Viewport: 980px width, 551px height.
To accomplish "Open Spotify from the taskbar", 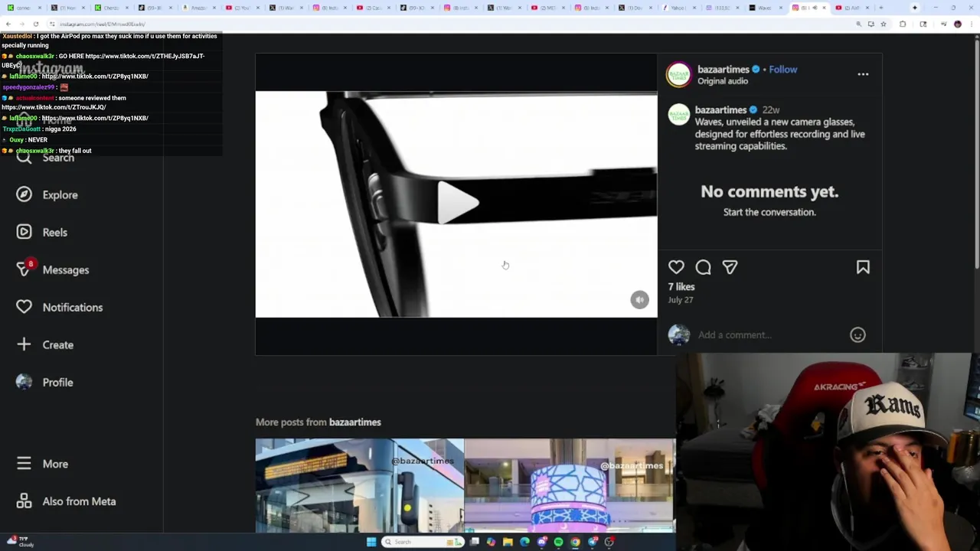I will point(558,542).
